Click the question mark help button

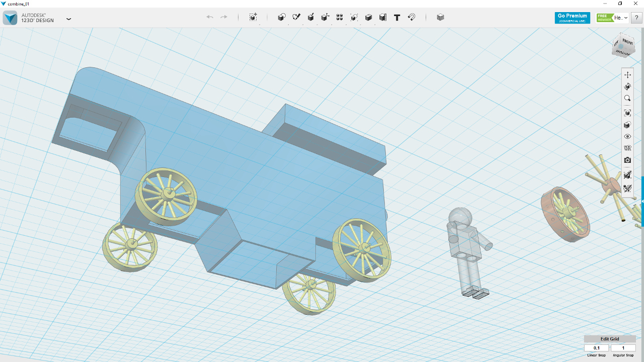(637, 18)
